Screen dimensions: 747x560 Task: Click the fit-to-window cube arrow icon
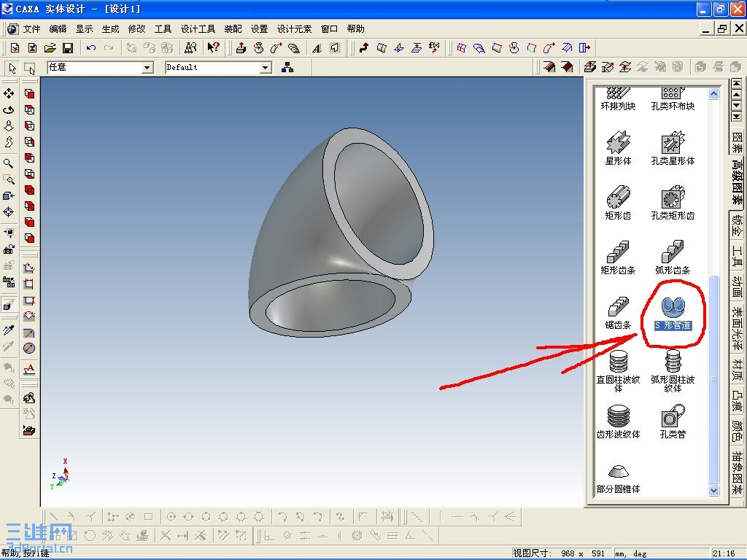[9, 195]
